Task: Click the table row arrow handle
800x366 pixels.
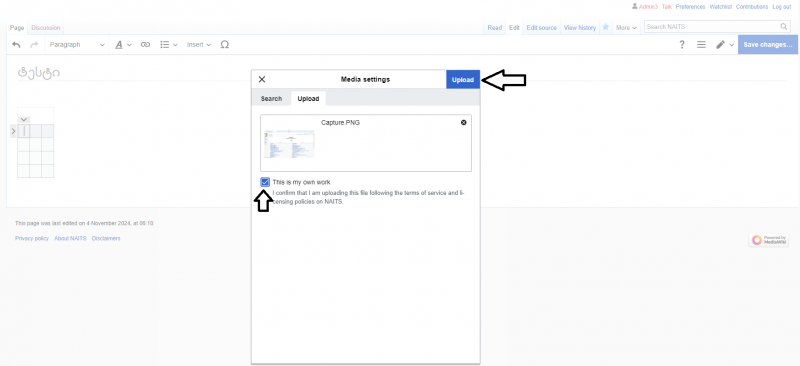Action: tap(13, 132)
